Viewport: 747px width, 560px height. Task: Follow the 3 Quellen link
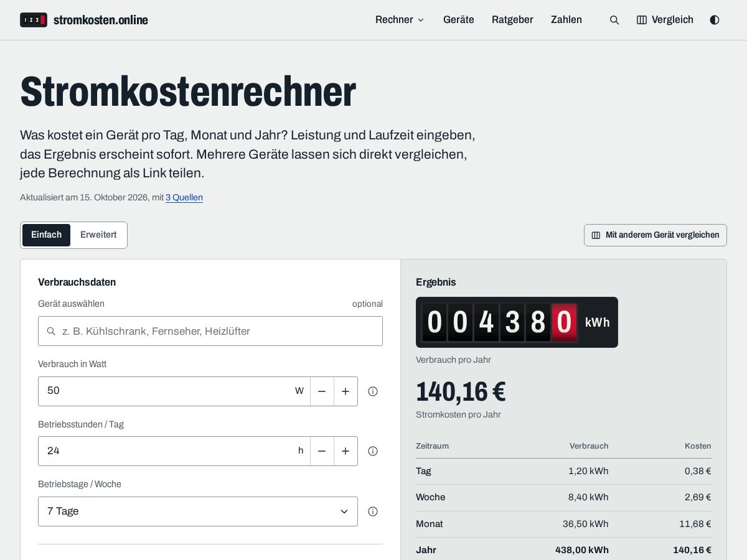click(x=184, y=198)
